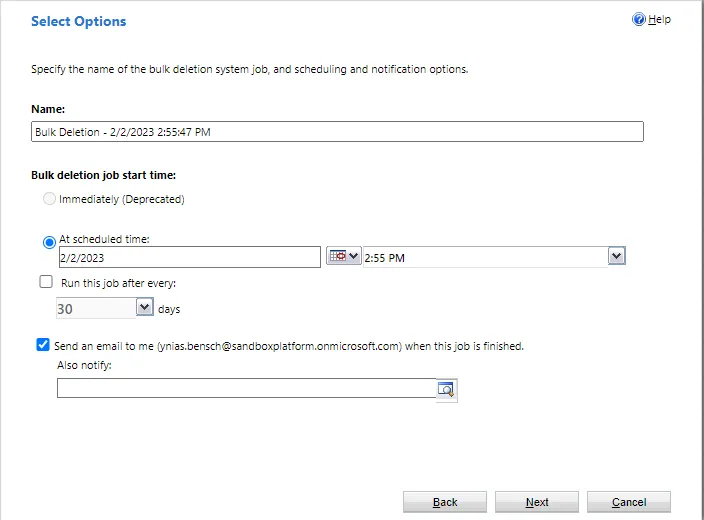
Task: Click the Back button
Action: (x=445, y=502)
